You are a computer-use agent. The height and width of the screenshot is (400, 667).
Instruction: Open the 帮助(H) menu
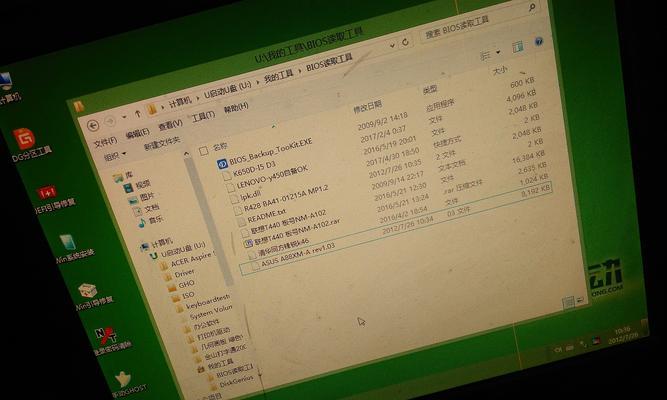point(236,108)
